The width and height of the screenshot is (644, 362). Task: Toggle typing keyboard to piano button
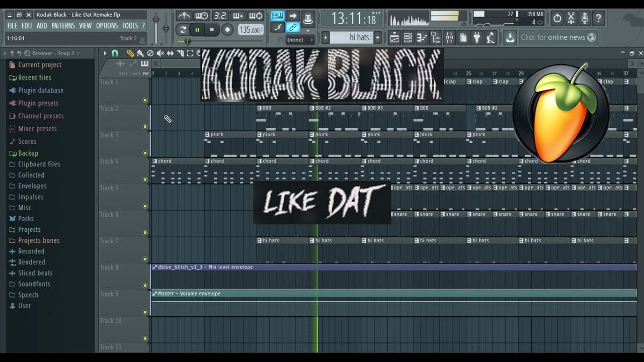(277, 16)
